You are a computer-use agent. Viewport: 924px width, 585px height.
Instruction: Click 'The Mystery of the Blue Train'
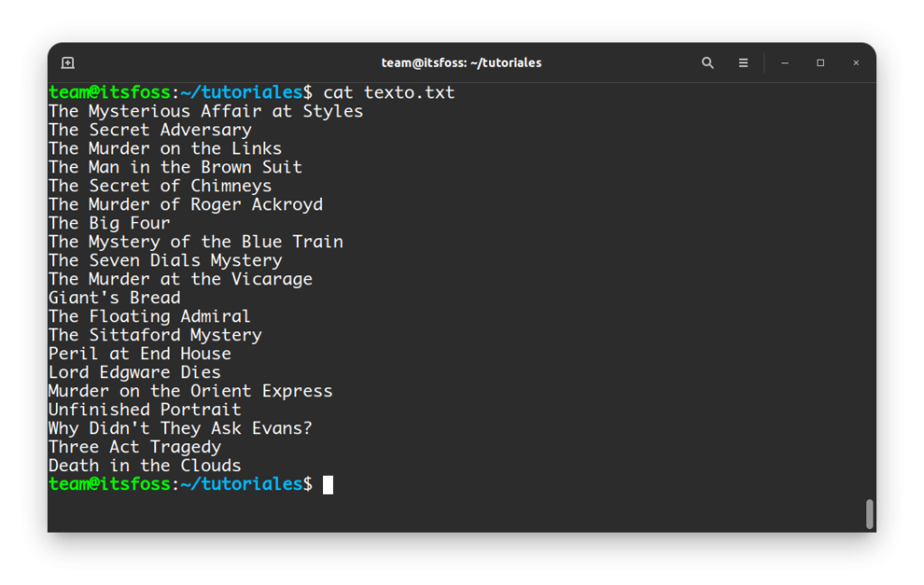[196, 242]
